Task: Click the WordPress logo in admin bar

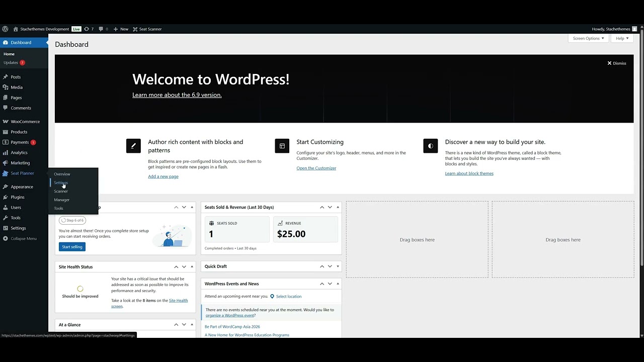Action: [5, 29]
